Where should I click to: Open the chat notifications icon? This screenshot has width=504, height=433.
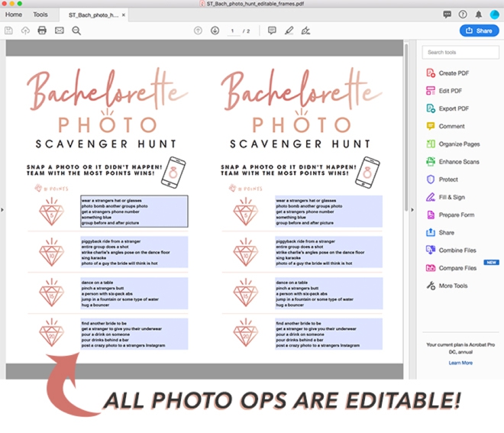coord(447,15)
